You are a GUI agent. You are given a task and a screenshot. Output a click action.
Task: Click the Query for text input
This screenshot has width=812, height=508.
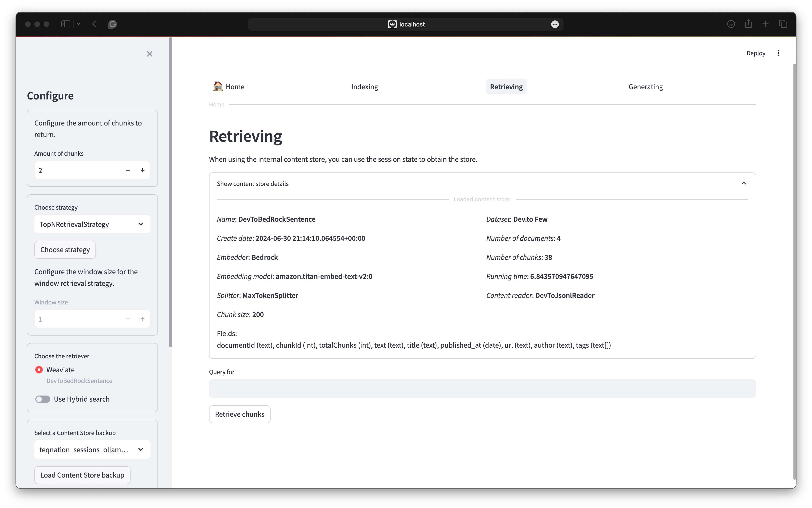[482, 388]
